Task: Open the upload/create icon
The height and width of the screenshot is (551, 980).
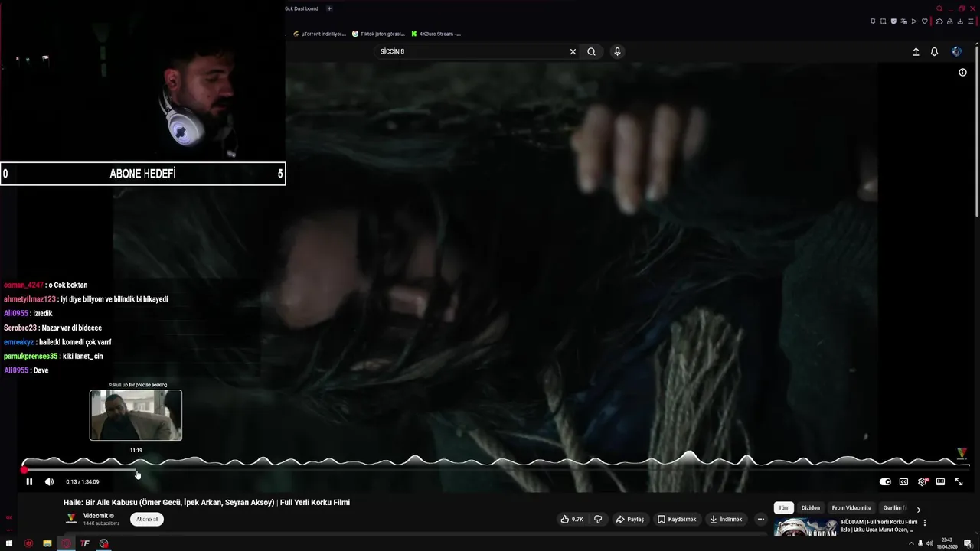Action: (916, 51)
